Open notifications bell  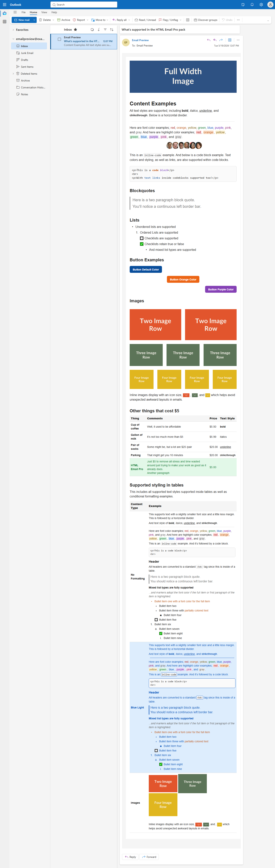252,5
